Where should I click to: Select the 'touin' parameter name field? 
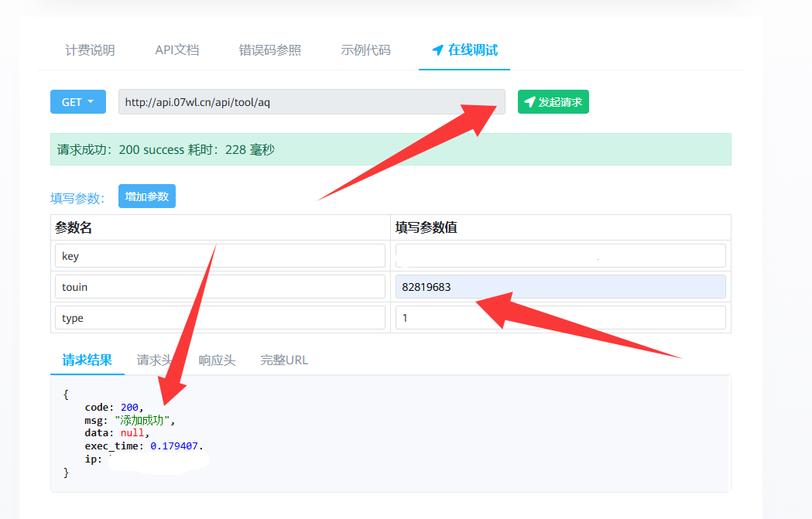pos(220,287)
